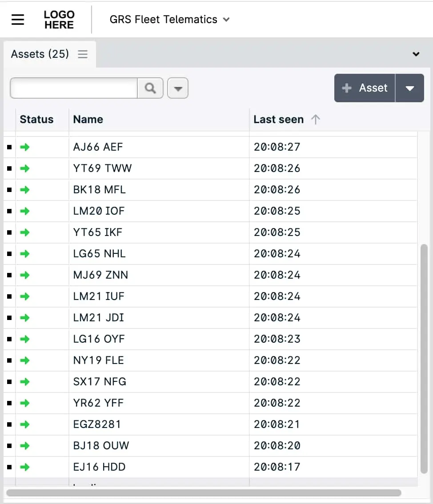The image size is (433, 504).
Task: Open the Asset button dropdown arrow
Action: pyautogui.click(x=409, y=88)
